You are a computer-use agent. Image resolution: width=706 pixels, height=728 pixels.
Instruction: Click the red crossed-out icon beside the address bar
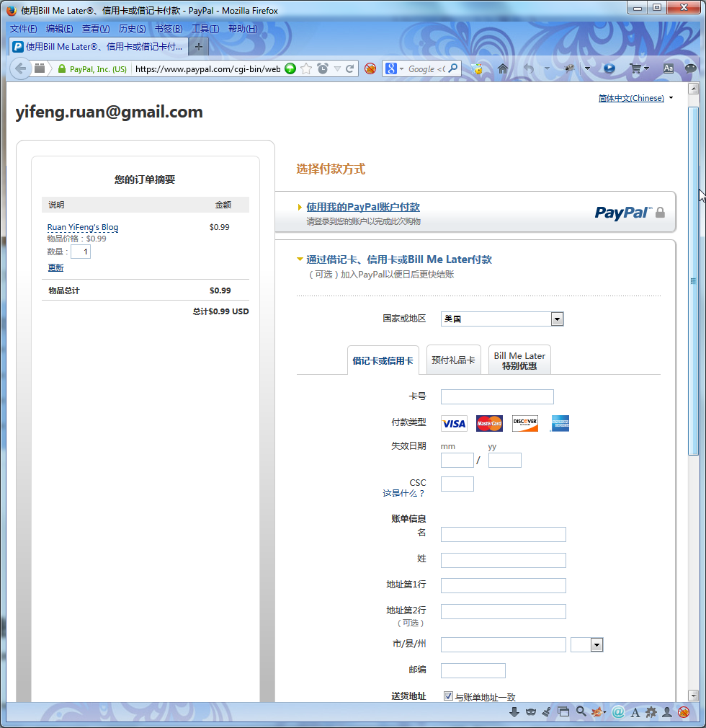point(370,68)
